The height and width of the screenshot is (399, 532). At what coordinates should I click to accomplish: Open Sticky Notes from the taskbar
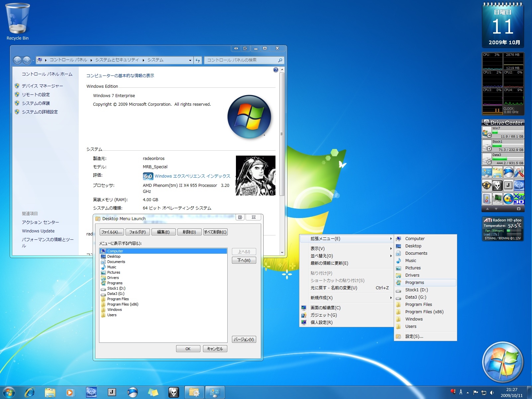(x=153, y=392)
